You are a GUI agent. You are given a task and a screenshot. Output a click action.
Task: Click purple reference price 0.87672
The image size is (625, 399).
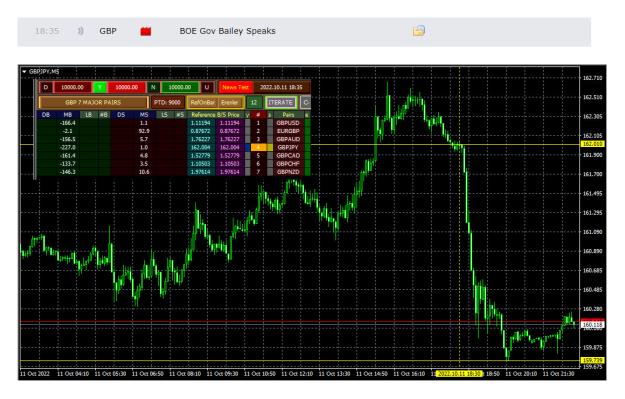point(230,131)
